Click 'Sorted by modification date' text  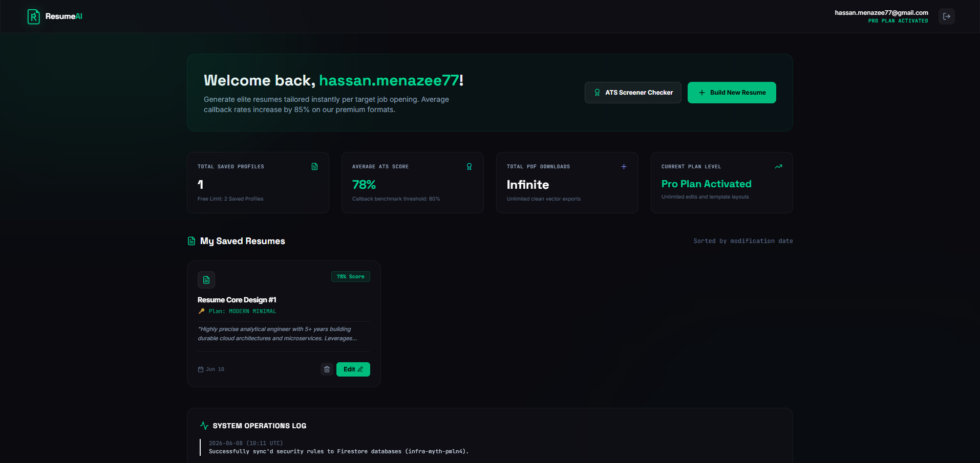coord(743,241)
